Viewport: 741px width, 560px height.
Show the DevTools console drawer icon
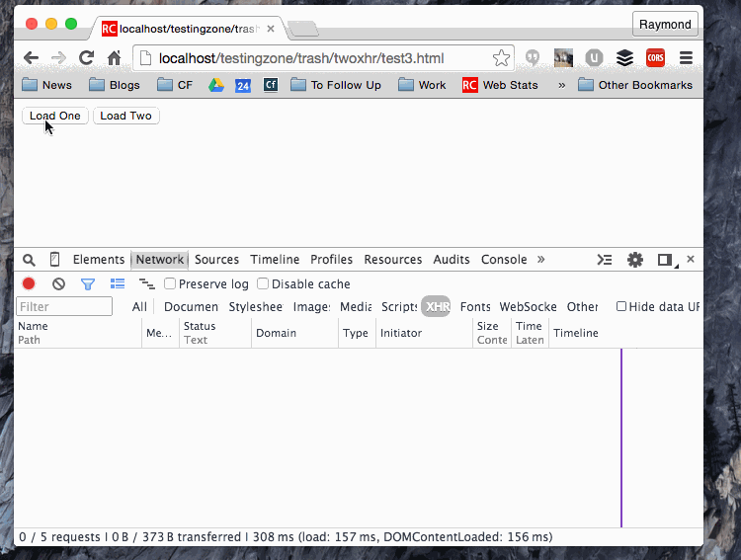tap(605, 260)
